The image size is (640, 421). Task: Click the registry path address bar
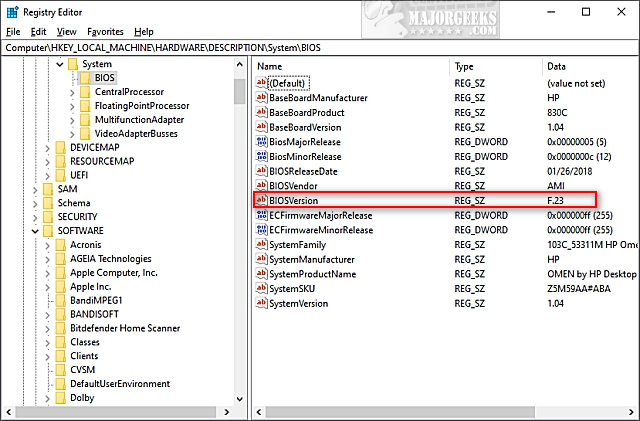pos(320,48)
